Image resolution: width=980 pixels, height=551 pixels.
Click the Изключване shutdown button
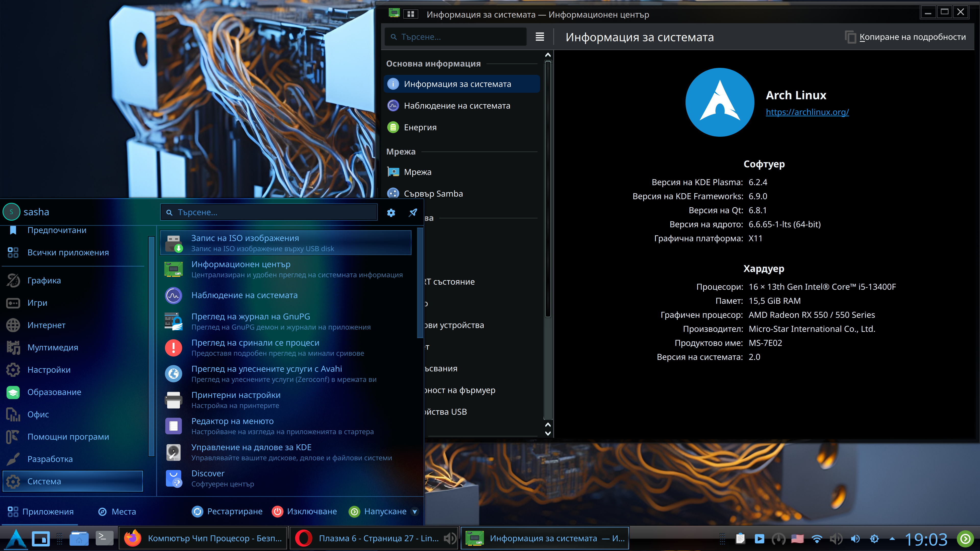pyautogui.click(x=304, y=512)
